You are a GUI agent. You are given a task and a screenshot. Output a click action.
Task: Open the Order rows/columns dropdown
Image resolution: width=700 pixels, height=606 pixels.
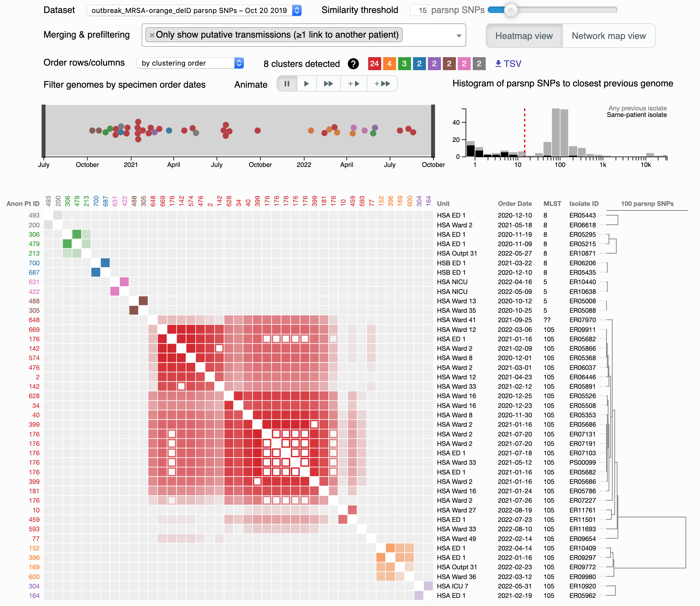coord(190,63)
